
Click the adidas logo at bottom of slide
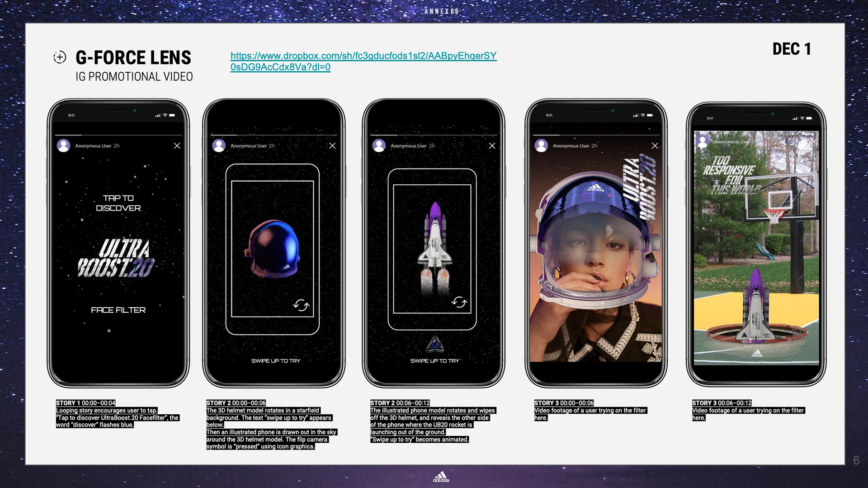pyautogui.click(x=441, y=477)
